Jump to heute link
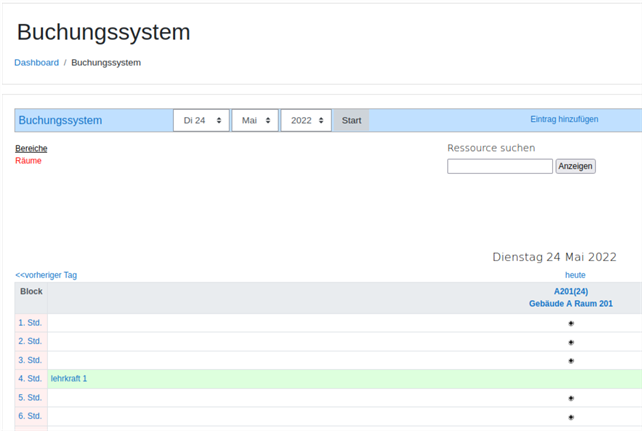 (x=575, y=275)
